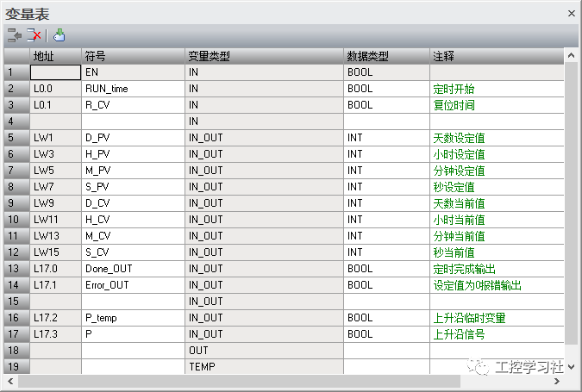Select the D_PV symbol cell
Viewport: 582px width, 392px height.
pyautogui.click(x=134, y=138)
